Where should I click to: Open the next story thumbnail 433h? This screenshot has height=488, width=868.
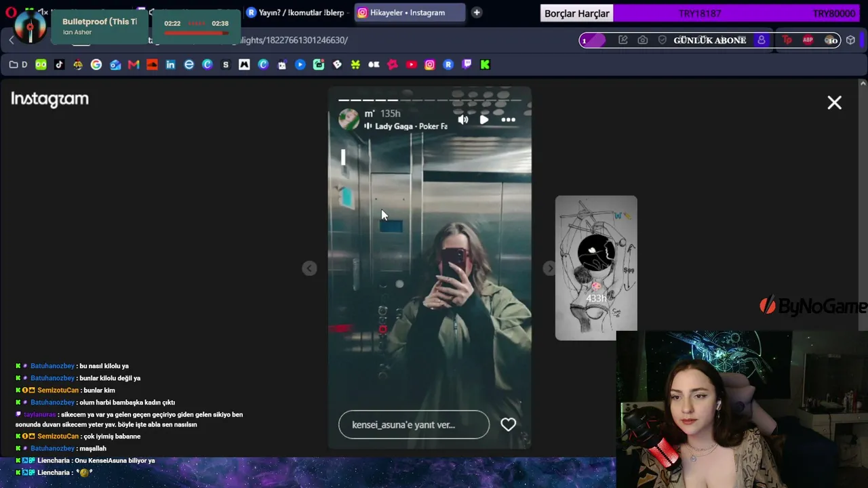click(596, 268)
